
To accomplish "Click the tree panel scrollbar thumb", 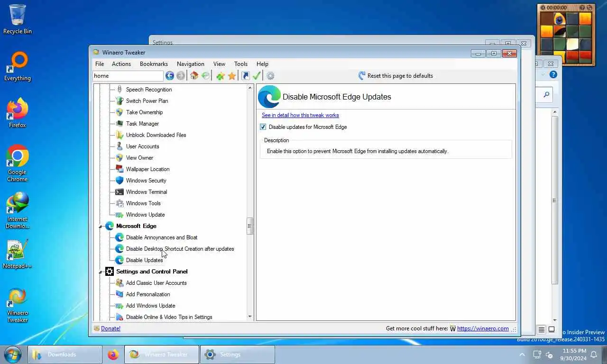I will click(250, 227).
